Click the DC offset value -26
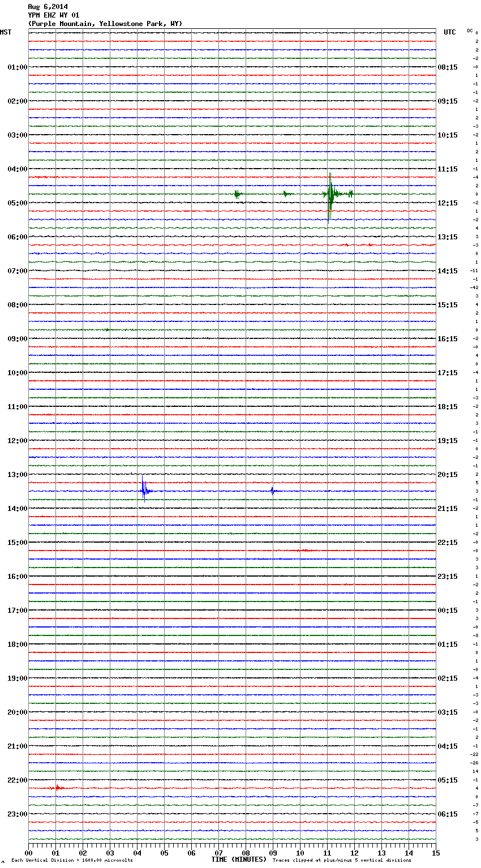The height and width of the screenshot is (868, 481). point(474,763)
